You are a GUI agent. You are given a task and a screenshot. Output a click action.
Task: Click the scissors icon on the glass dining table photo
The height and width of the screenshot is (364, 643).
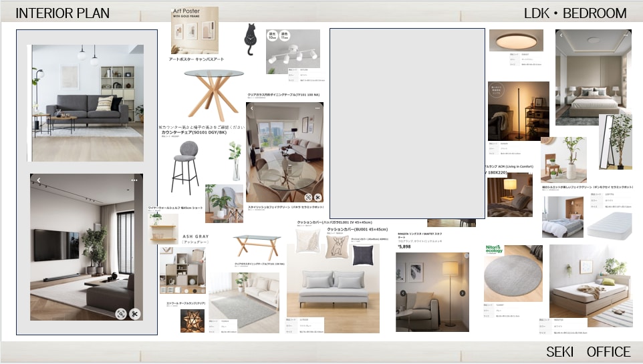point(317,197)
